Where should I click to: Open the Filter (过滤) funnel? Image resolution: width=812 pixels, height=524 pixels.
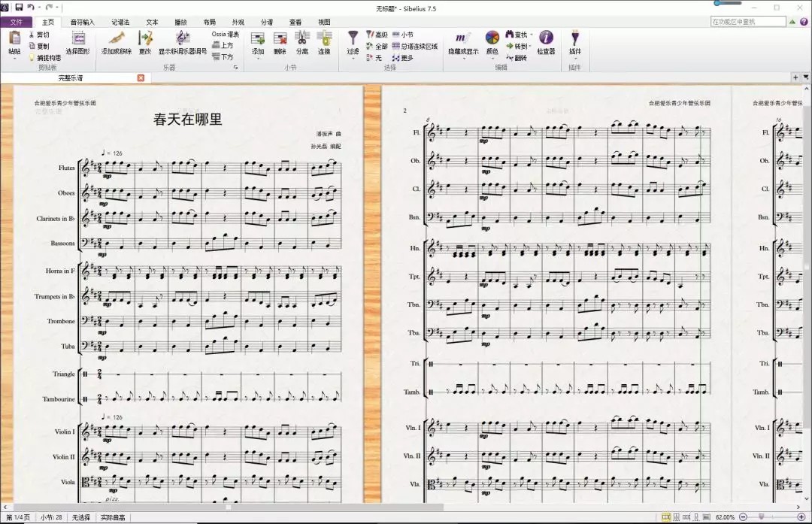[353, 38]
